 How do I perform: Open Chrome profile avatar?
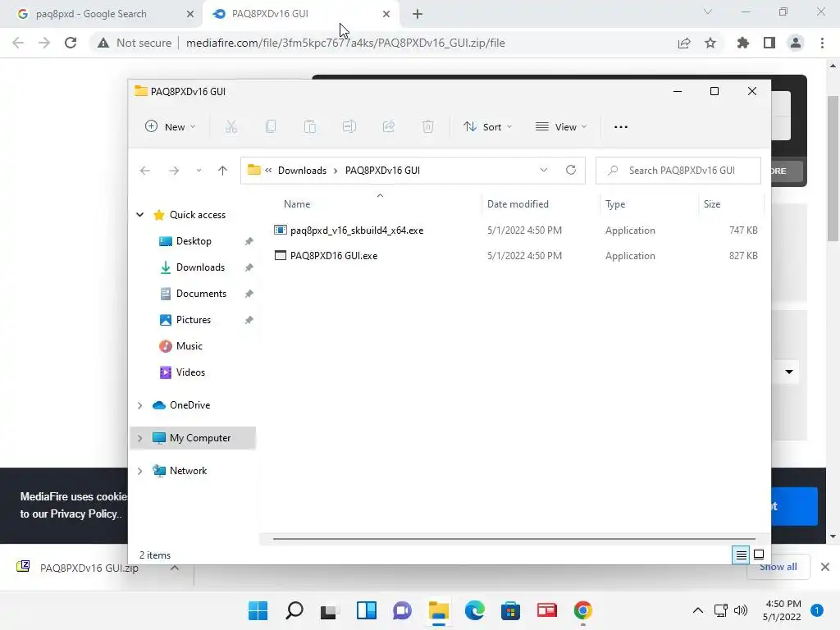click(x=796, y=43)
